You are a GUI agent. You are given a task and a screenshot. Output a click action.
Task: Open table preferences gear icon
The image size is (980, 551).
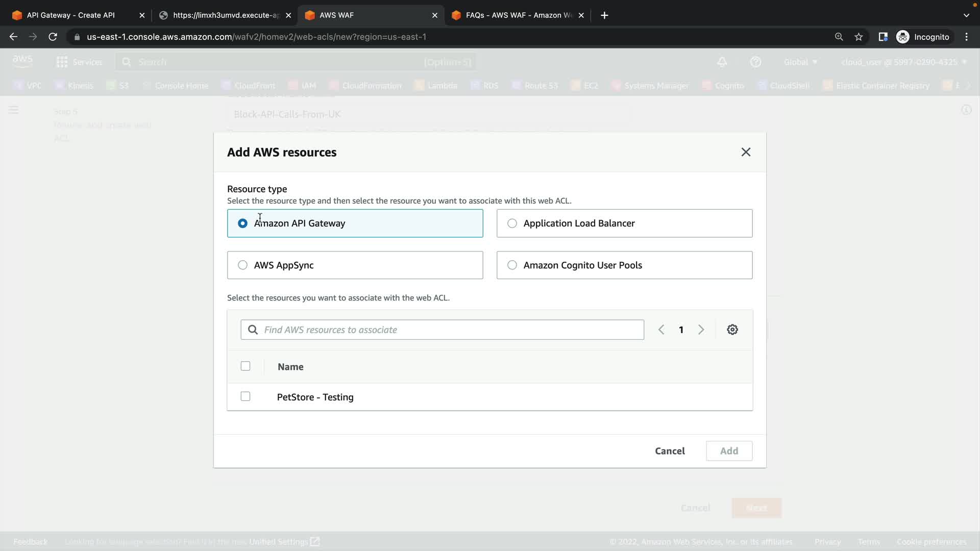pos(732,330)
